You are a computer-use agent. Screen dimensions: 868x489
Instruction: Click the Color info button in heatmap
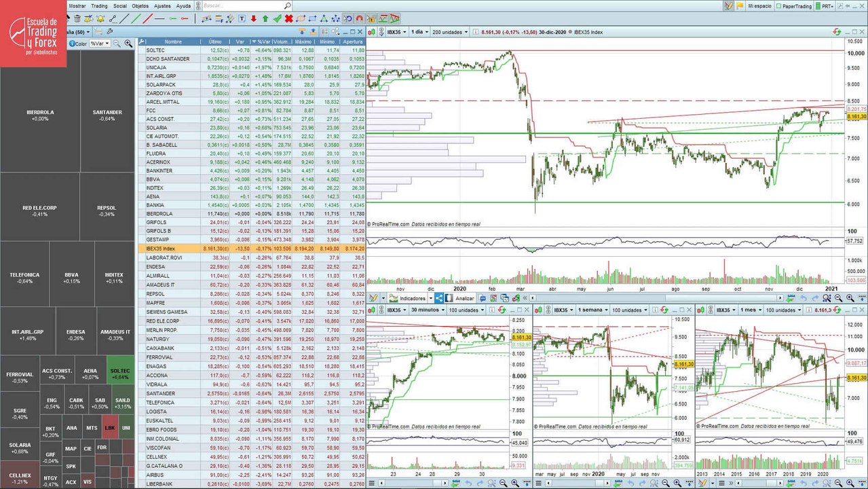coord(77,43)
